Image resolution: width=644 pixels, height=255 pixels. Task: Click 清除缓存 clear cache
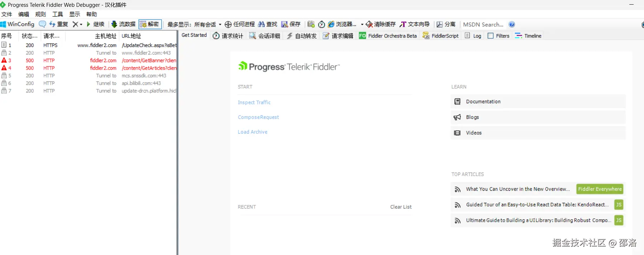point(380,24)
